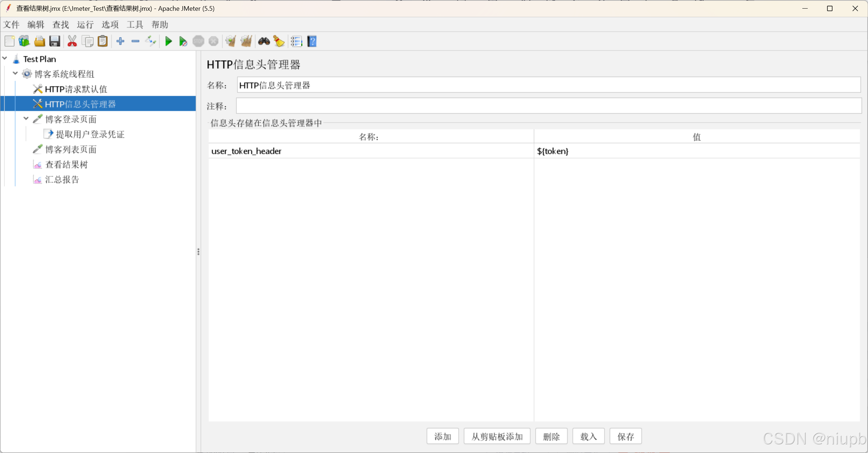Screen dimensions: 868x453
Task: Select 查看结果树 in the tree
Action: [x=66, y=164]
